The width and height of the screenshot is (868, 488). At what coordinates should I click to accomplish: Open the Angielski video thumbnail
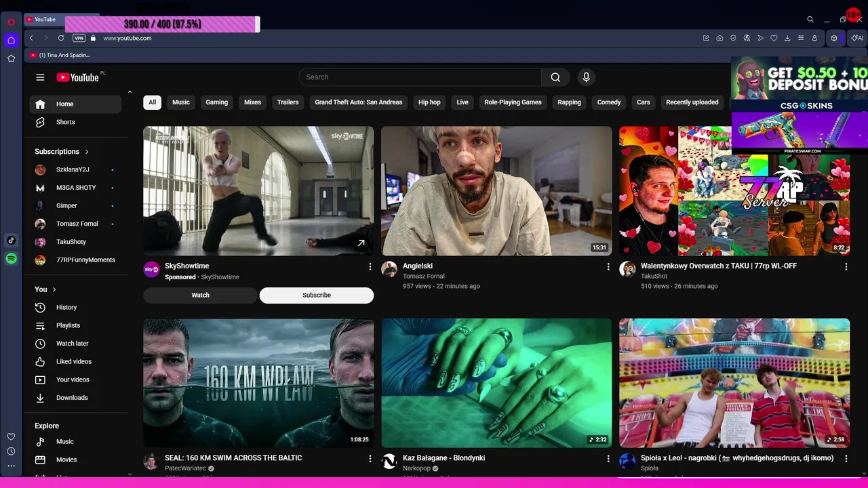click(496, 191)
